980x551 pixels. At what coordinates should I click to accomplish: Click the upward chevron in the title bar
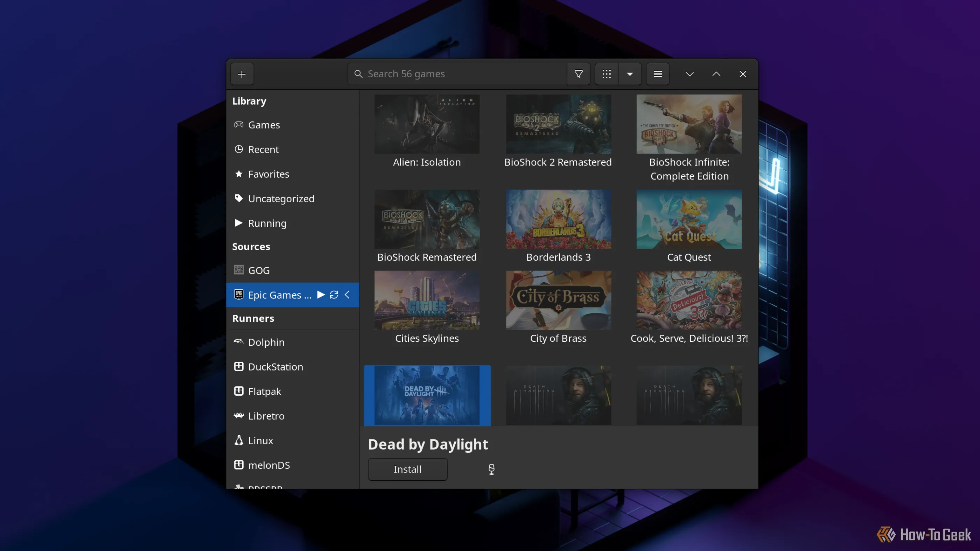tap(716, 74)
